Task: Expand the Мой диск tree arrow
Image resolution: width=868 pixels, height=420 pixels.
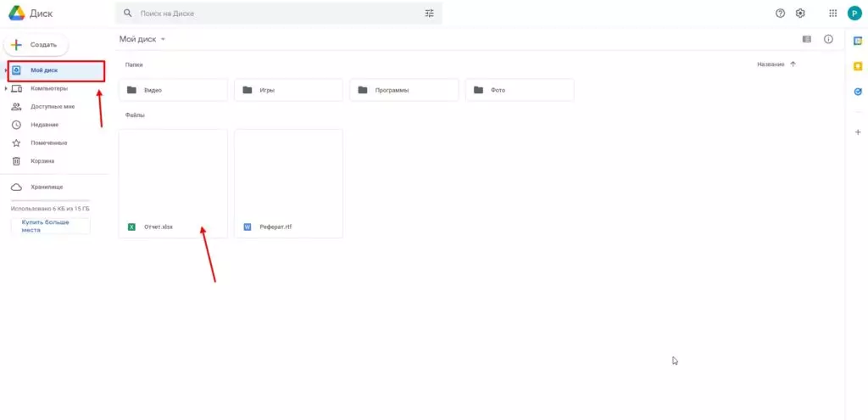Action: pyautogui.click(x=6, y=70)
